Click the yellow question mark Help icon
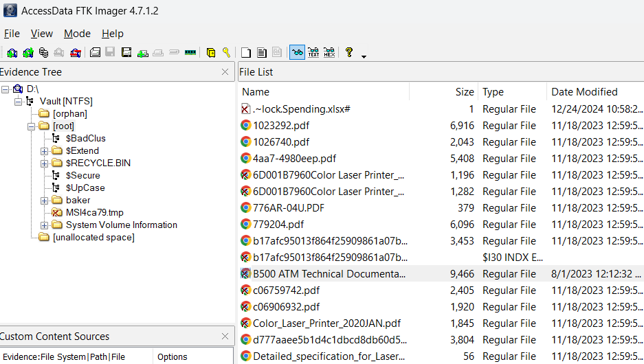Image resolution: width=644 pixels, height=364 pixels. (348, 52)
